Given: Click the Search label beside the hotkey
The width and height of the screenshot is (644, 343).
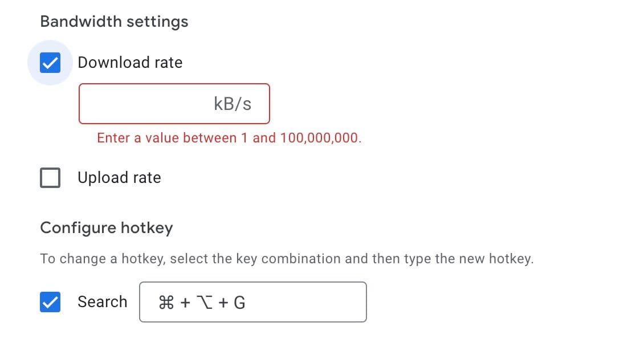Looking at the screenshot, I should tap(102, 302).
